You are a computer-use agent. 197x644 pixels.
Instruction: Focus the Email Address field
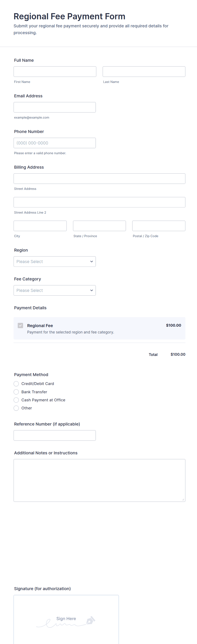pos(54,107)
